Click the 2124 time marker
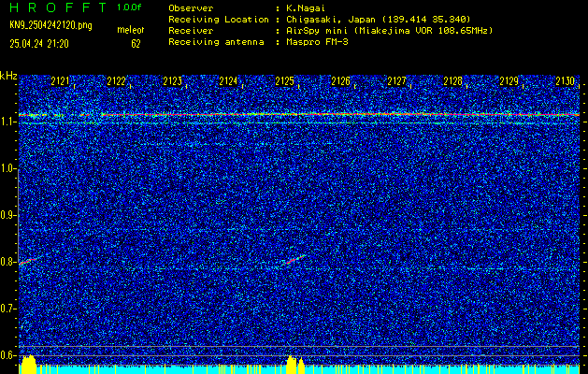 (228, 81)
